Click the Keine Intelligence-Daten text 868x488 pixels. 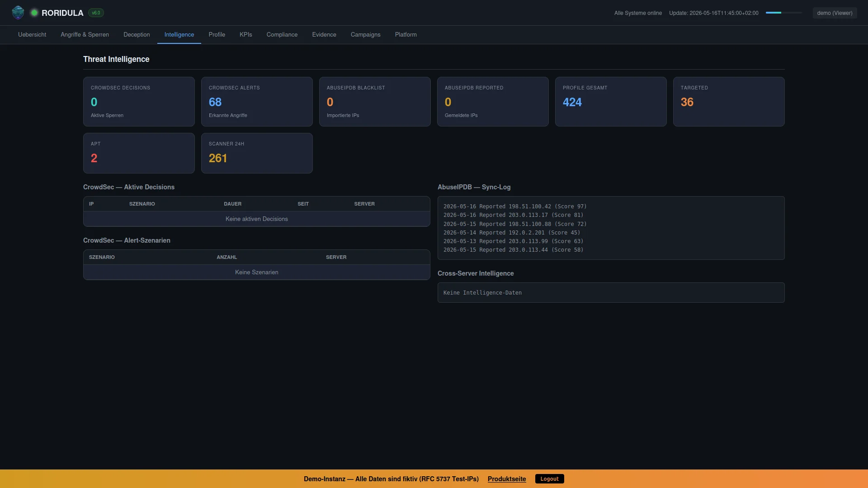pos(482,293)
